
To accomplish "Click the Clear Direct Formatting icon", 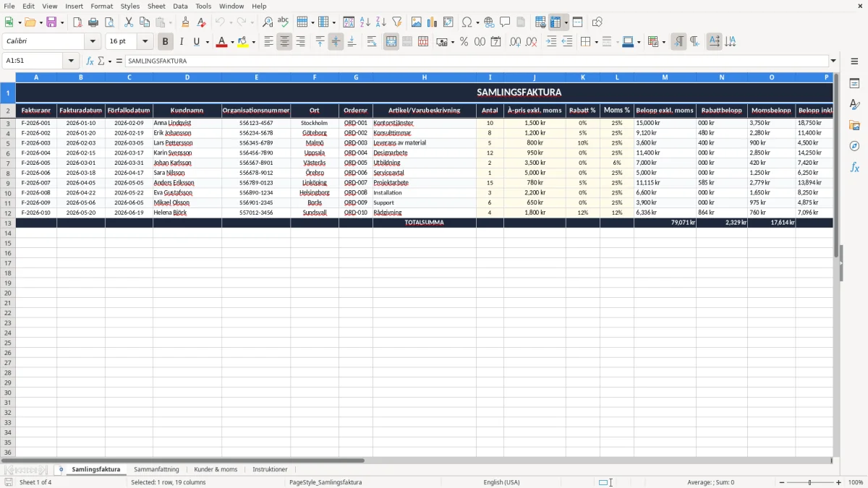I will tap(201, 22).
